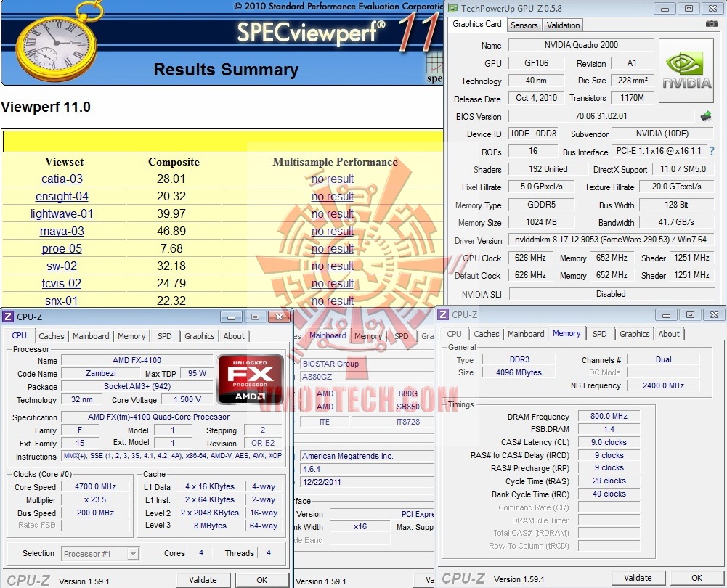Open the About tab in the memory CPU-Z window

(x=669, y=334)
